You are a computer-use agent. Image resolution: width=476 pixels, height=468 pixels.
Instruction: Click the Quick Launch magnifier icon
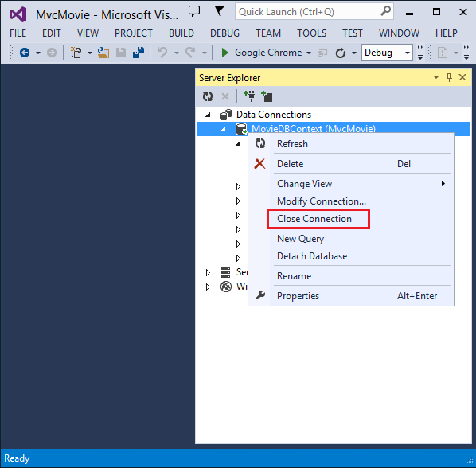click(385, 11)
